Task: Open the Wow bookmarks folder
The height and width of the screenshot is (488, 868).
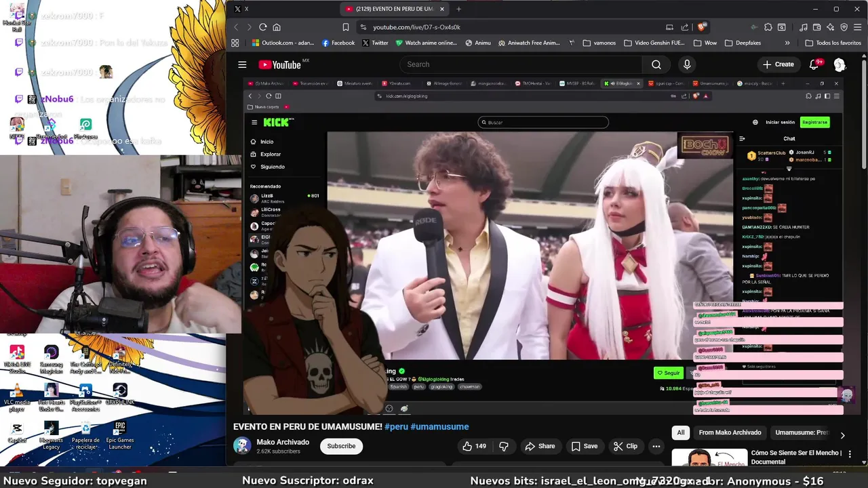Action: 705,43
